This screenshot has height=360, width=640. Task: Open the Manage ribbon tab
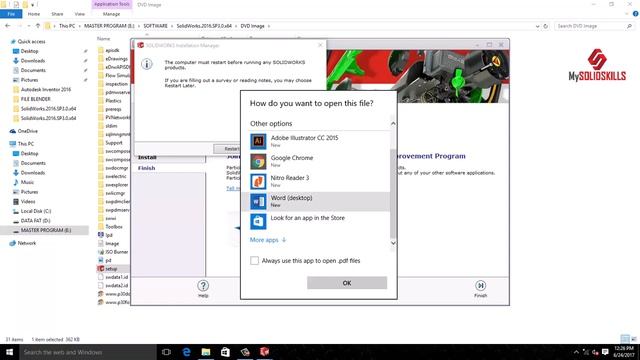(111, 14)
